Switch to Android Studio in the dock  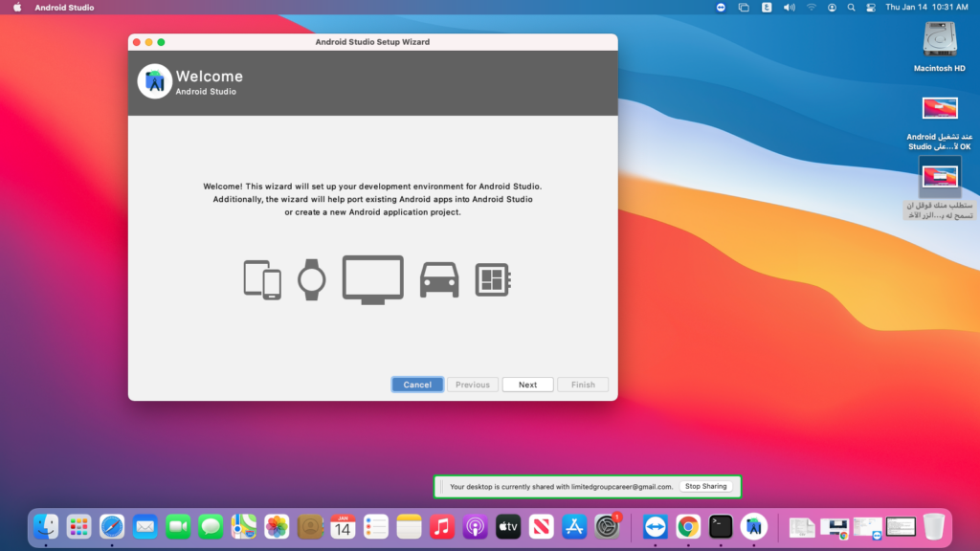tap(754, 527)
